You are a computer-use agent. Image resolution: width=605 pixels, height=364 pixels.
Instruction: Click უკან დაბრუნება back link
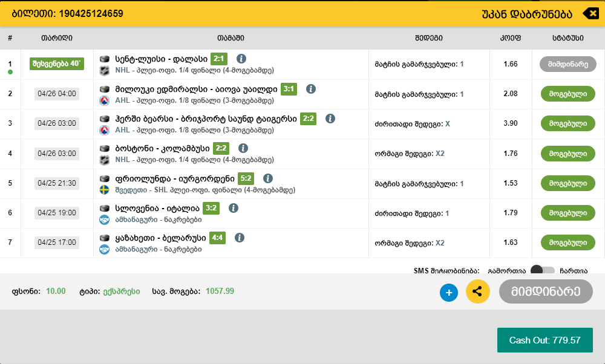pyautogui.click(x=527, y=15)
